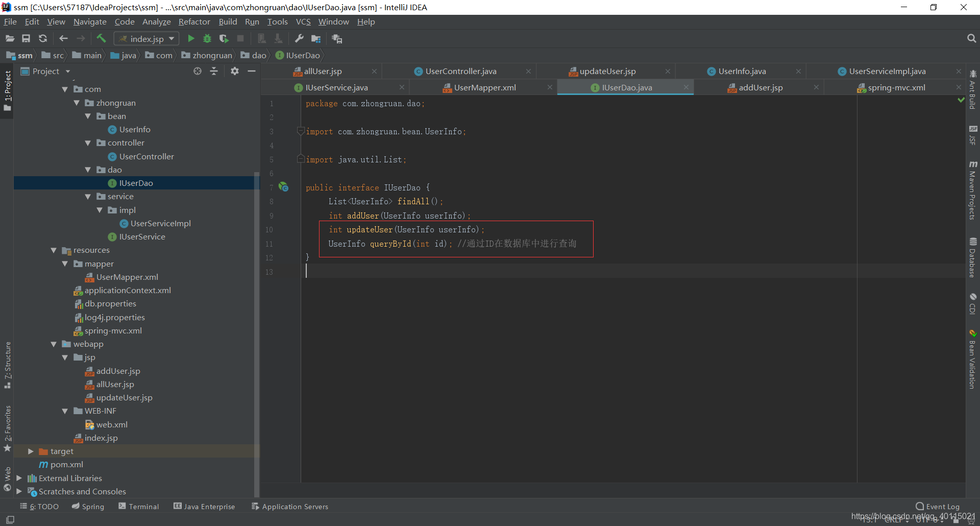The width and height of the screenshot is (980, 526).
Task: Open the Java Enterprise tool window
Action: tap(204, 507)
